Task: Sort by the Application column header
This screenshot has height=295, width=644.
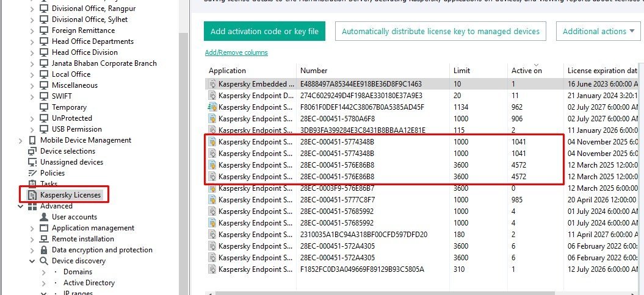Action: tap(250, 71)
